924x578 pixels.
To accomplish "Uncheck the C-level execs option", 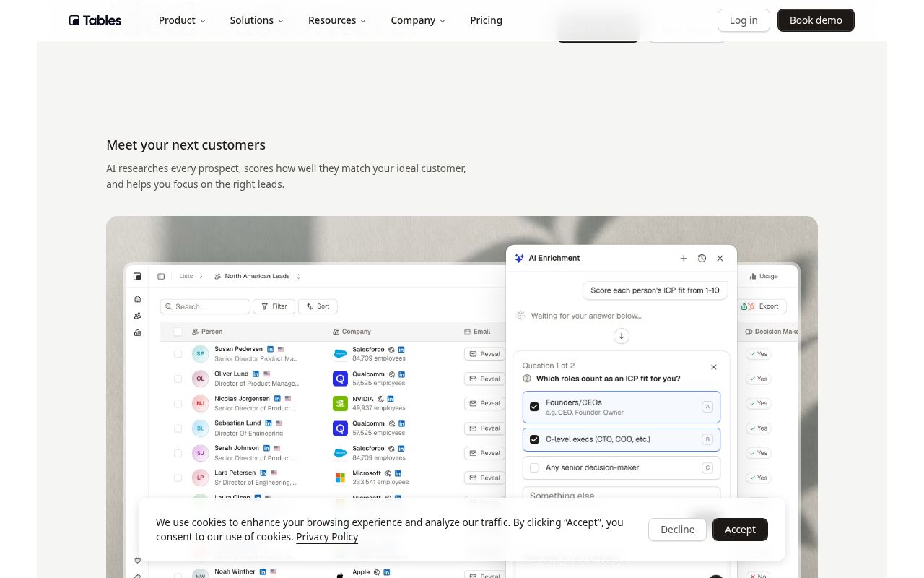I will click(x=534, y=439).
